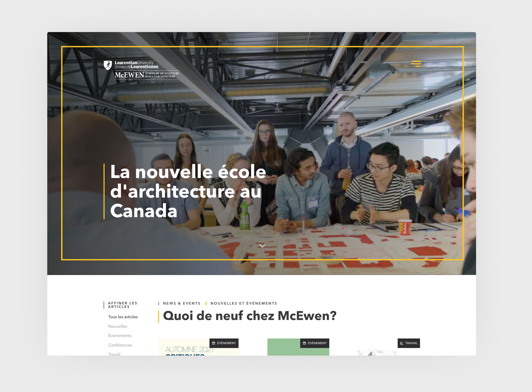This screenshot has height=392, width=532.
Task: Click the 'Affiner les articles' sidebar heading
Action: click(122, 305)
